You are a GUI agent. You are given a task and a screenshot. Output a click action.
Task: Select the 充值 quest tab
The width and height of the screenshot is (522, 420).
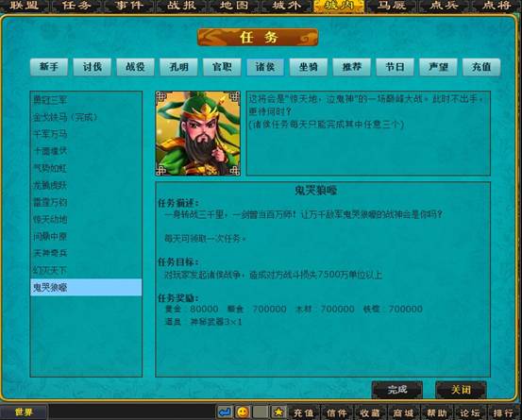(481, 67)
